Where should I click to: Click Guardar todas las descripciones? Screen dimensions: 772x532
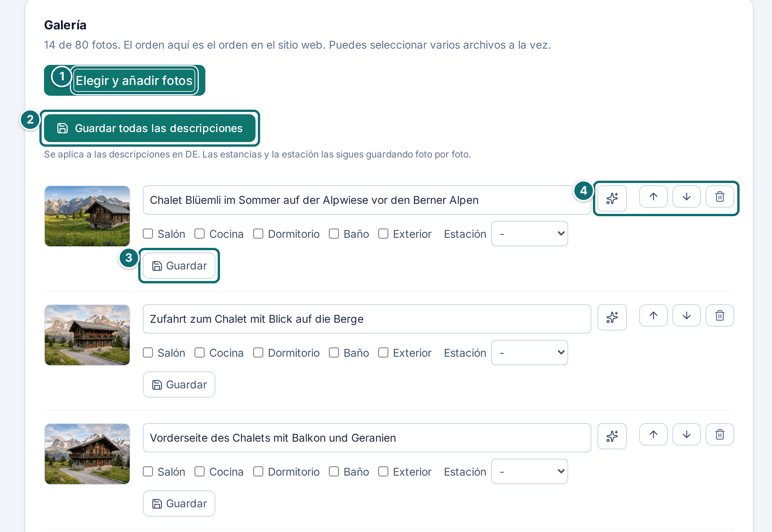(150, 128)
